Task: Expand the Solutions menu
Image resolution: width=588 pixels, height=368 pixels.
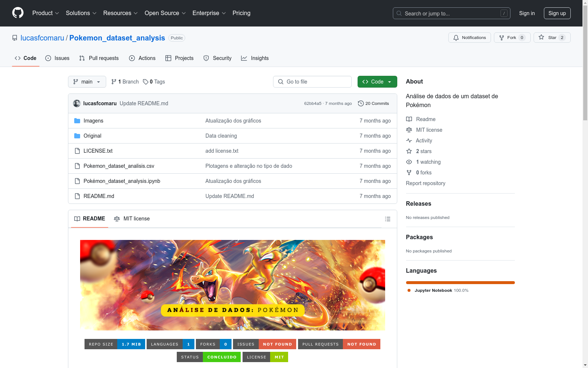Action: (x=81, y=13)
